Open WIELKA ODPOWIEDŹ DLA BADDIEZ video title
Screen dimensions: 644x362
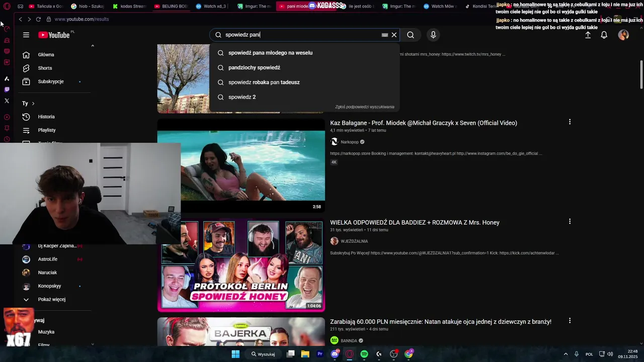[415, 222]
